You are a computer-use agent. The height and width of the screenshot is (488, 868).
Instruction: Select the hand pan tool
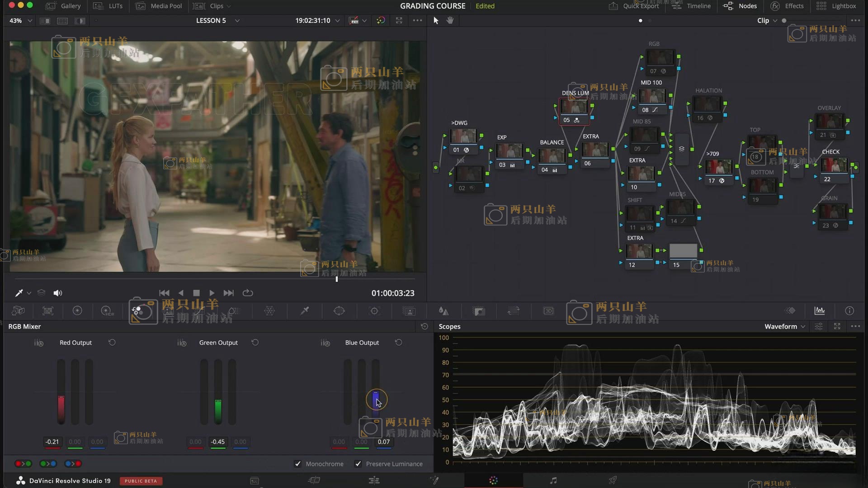(450, 20)
